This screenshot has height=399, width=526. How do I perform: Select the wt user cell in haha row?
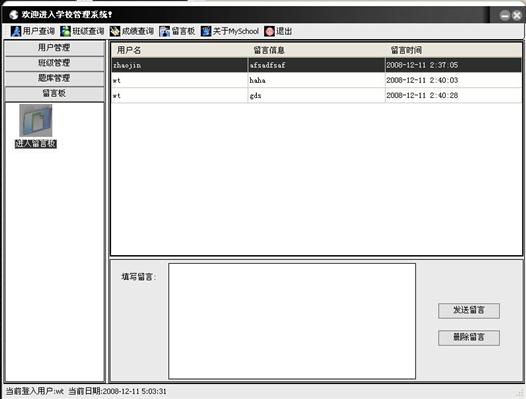pos(180,80)
